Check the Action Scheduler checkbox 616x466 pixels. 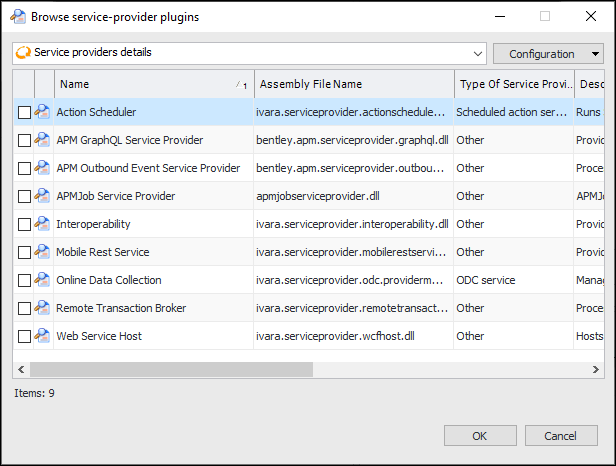click(x=24, y=112)
